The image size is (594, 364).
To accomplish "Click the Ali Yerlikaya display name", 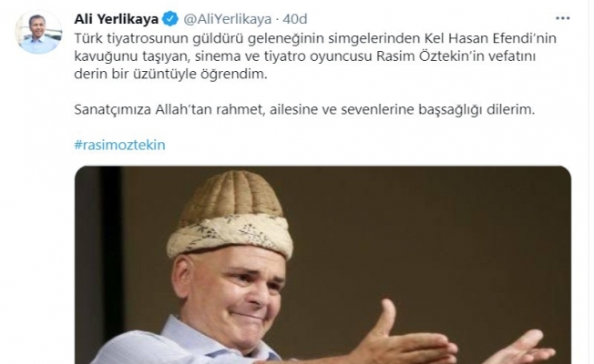I will tap(117, 19).
